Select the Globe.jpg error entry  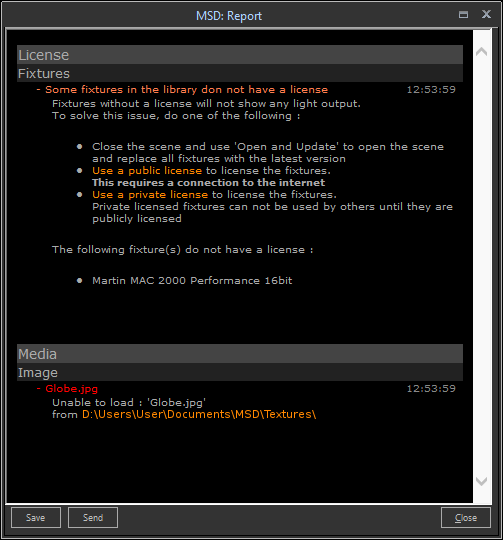(x=72, y=389)
